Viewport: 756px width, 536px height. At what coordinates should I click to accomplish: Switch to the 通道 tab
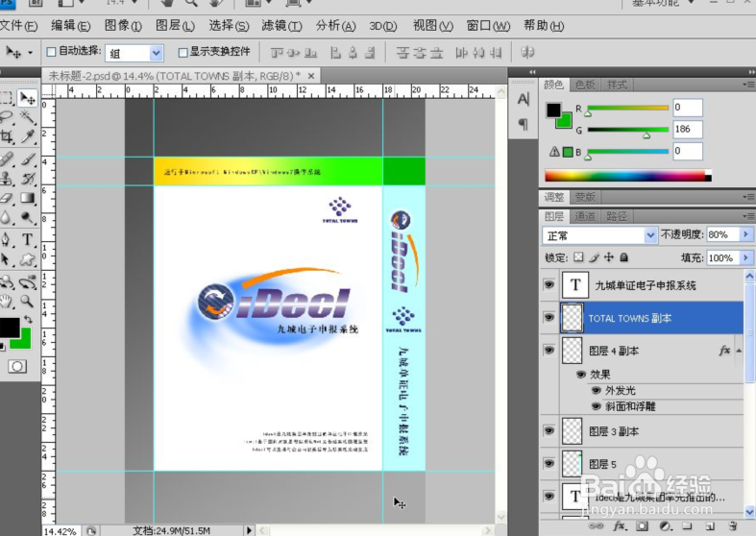pos(585,216)
